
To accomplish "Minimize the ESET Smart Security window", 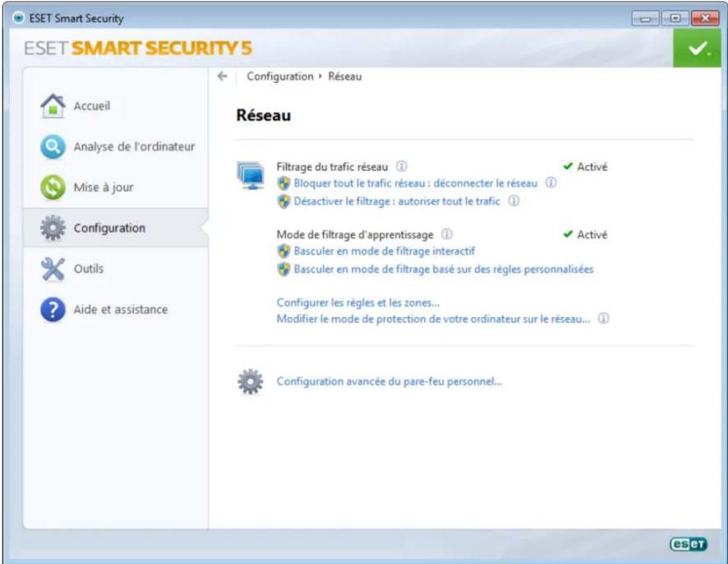I will [x=645, y=18].
